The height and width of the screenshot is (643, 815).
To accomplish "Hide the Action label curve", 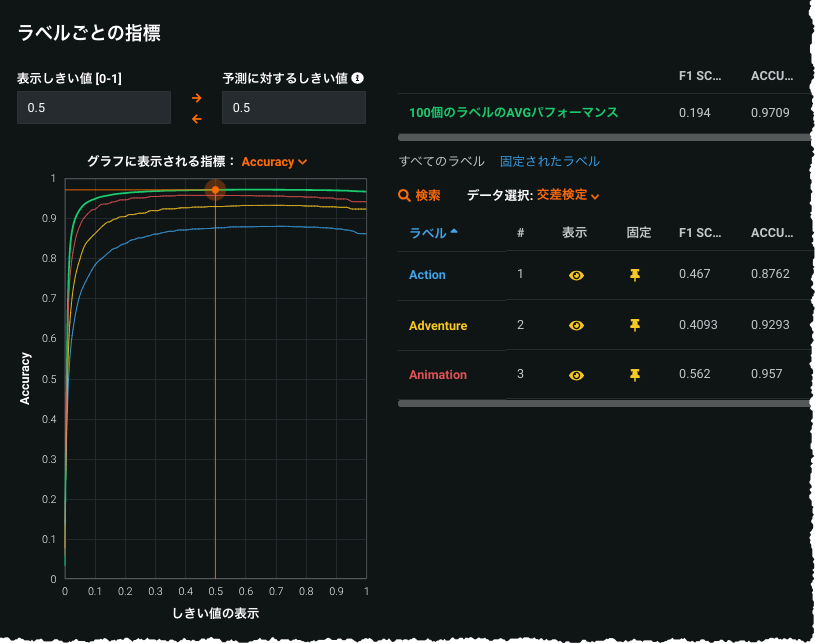I will point(575,275).
